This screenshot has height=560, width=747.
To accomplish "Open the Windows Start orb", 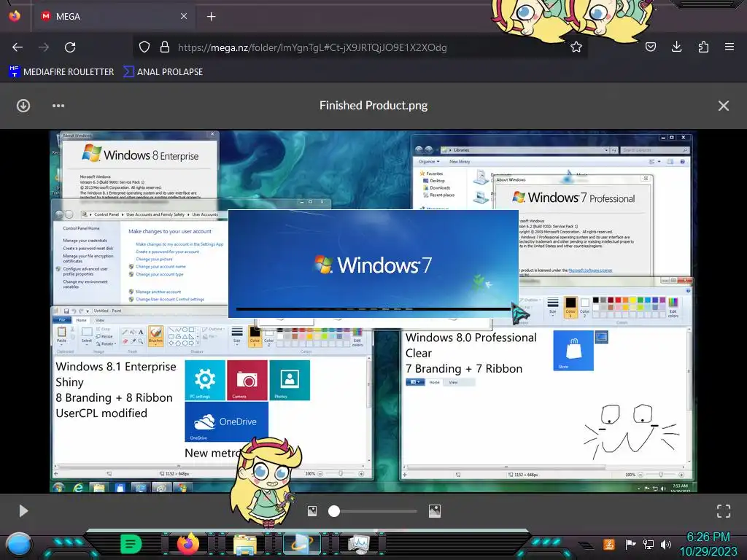I will (x=18, y=544).
